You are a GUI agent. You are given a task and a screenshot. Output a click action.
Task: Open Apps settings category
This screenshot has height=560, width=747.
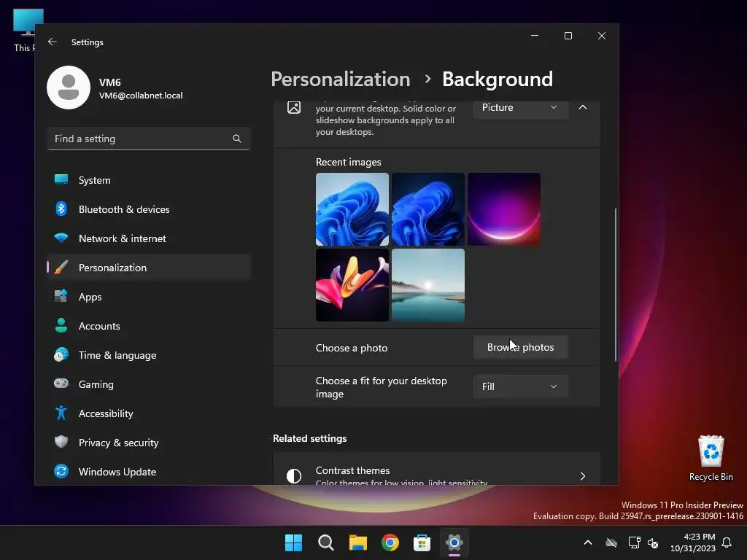click(149, 297)
